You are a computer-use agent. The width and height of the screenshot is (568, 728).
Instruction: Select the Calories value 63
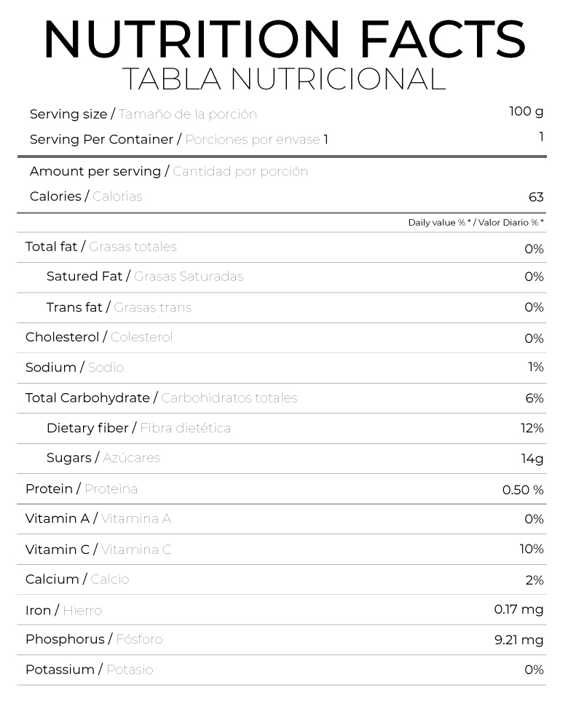coord(536,197)
